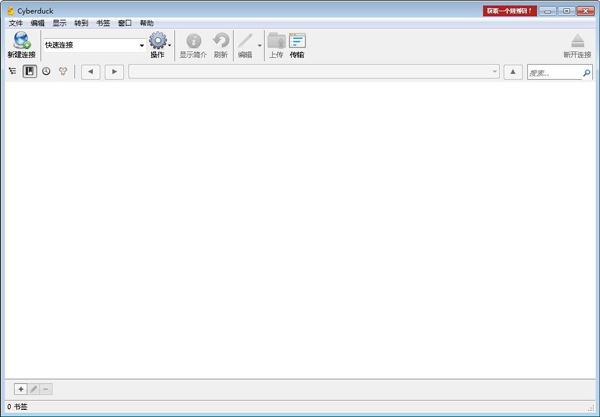Image resolution: width=600 pixels, height=417 pixels.
Task: Open the File menu
Action: [15, 22]
